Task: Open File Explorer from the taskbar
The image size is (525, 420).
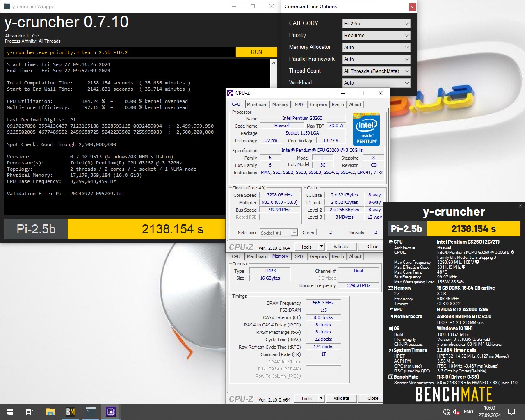Action: [50, 412]
